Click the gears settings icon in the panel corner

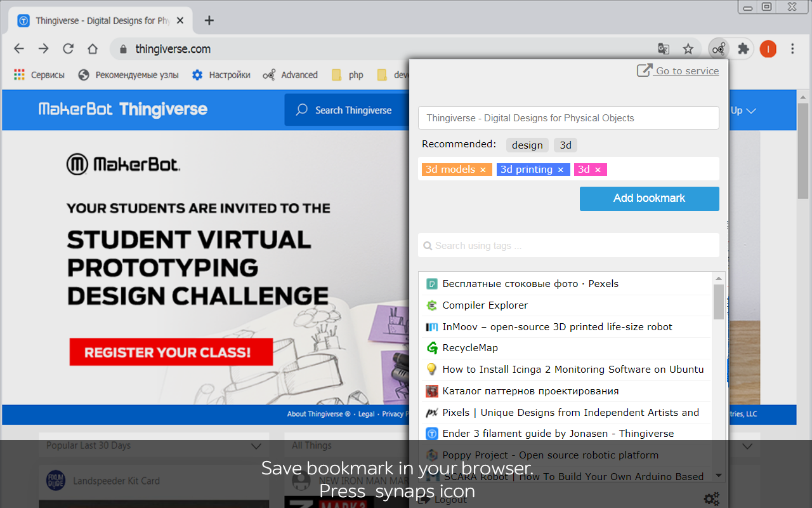coord(712,498)
